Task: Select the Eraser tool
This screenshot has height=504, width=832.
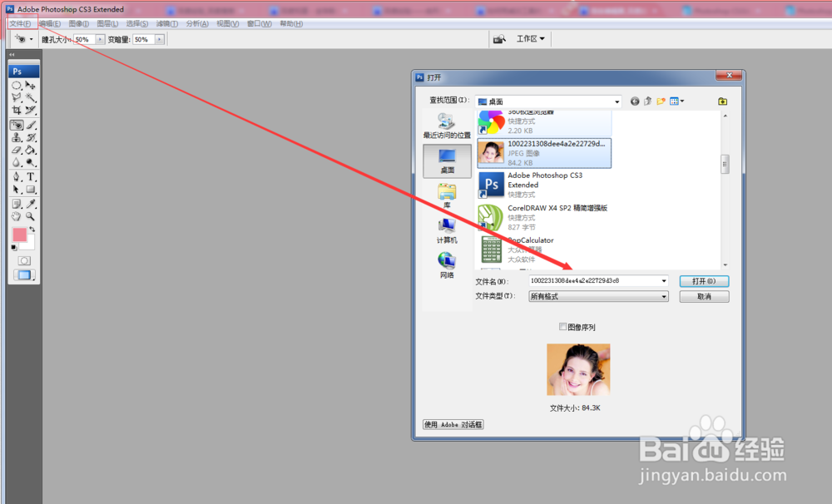Action: [17, 151]
